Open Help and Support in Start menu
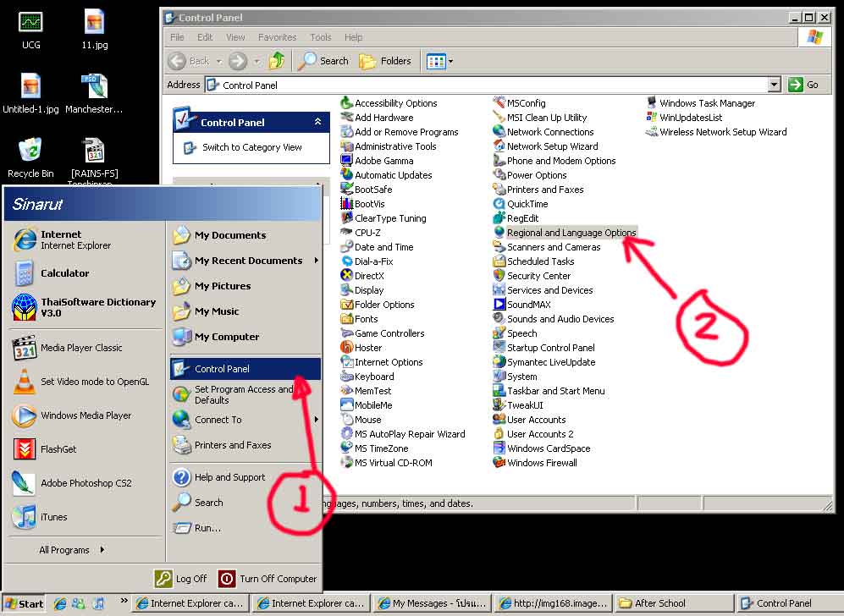Image resolution: width=844 pixels, height=616 pixels. tap(219, 477)
